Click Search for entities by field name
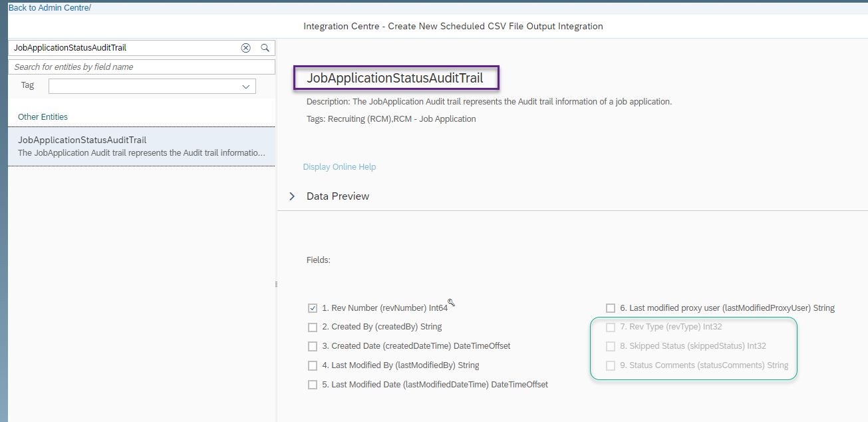The image size is (868, 422). click(142, 67)
